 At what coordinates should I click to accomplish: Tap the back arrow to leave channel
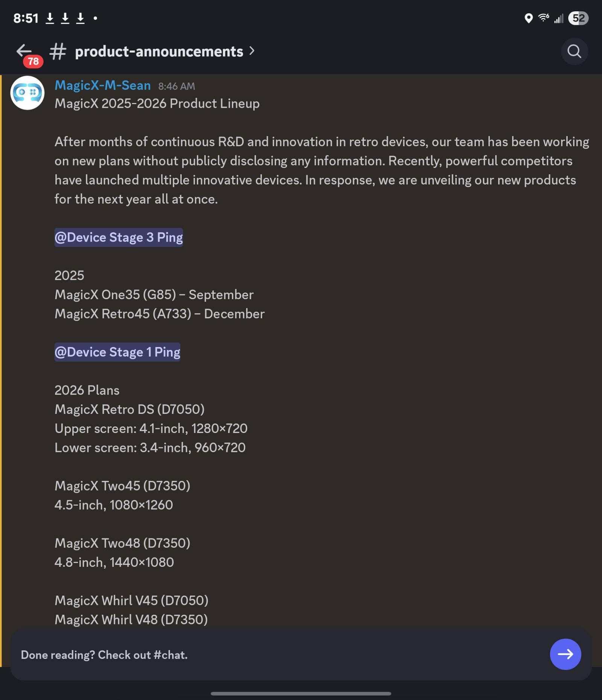point(24,50)
